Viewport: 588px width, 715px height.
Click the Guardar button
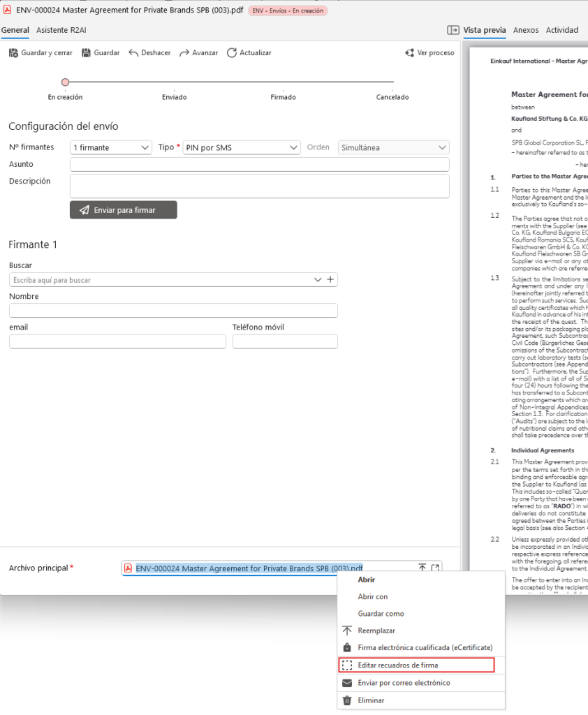click(x=101, y=53)
